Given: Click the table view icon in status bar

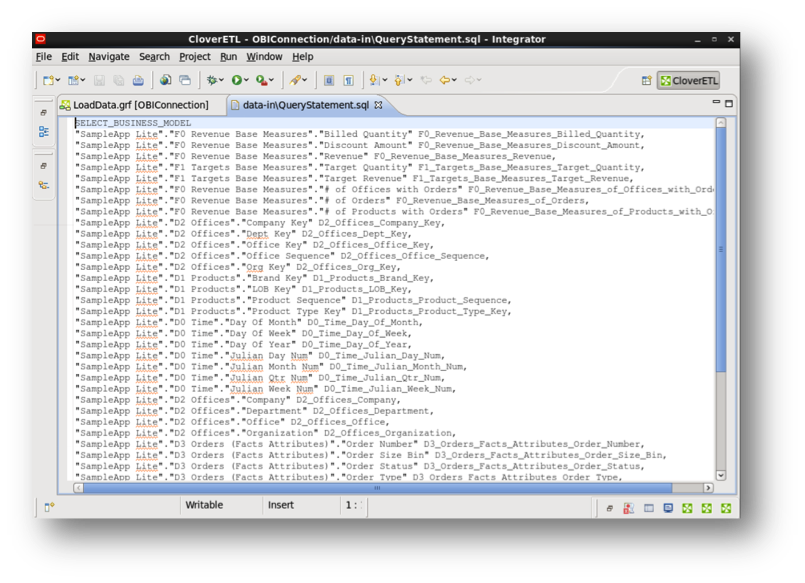Looking at the screenshot, I should tap(649, 508).
